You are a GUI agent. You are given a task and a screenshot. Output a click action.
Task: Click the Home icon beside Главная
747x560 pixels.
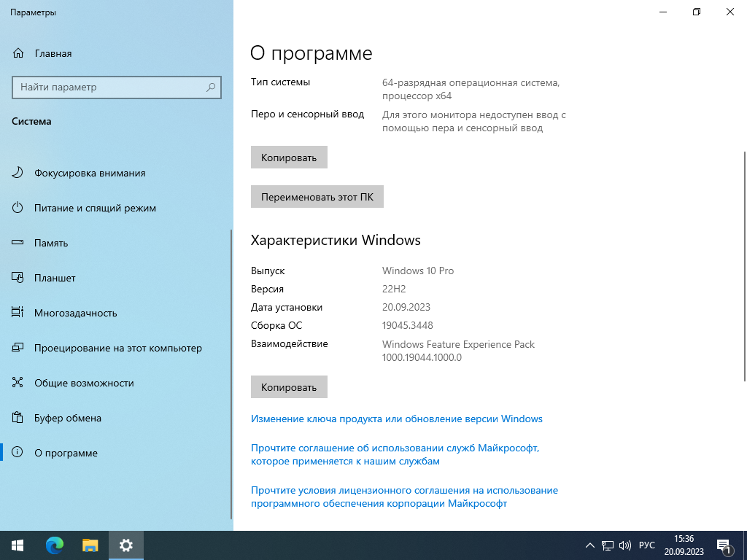coord(18,53)
